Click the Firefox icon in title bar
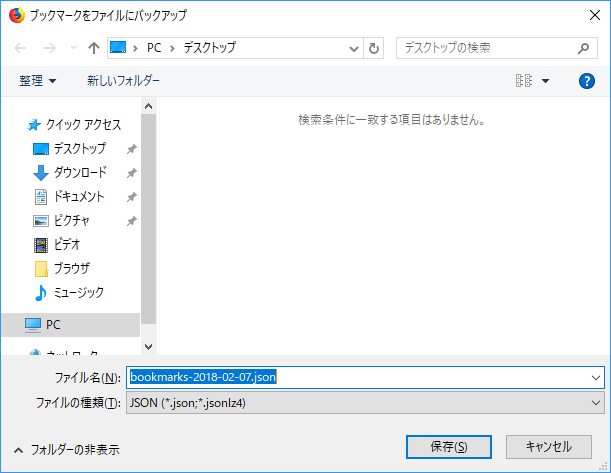This screenshot has width=611, height=473. point(17,15)
